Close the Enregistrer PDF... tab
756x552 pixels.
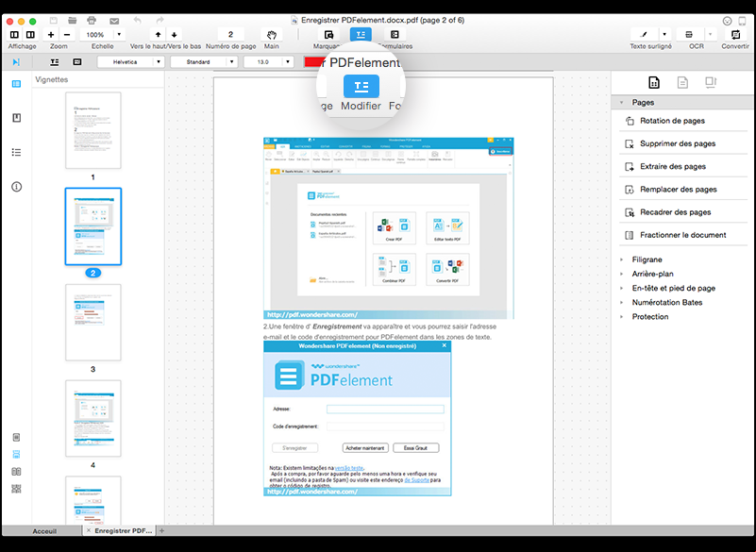(x=88, y=531)
